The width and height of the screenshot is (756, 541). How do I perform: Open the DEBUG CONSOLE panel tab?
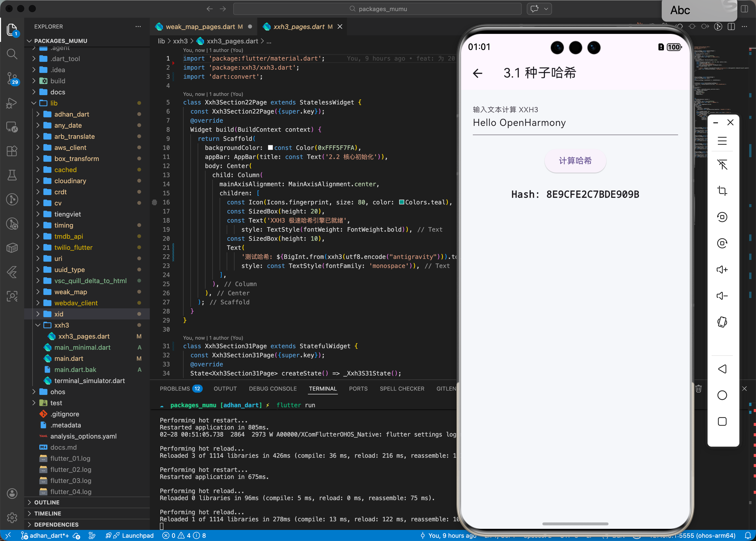(x=273, y=388)
